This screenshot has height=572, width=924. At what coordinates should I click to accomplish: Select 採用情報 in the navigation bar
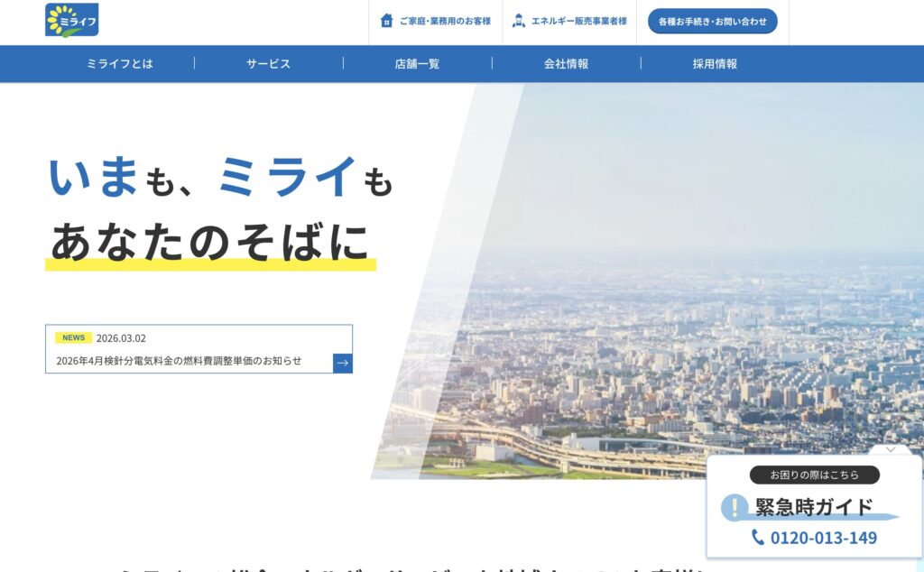[x=715, y=64]
